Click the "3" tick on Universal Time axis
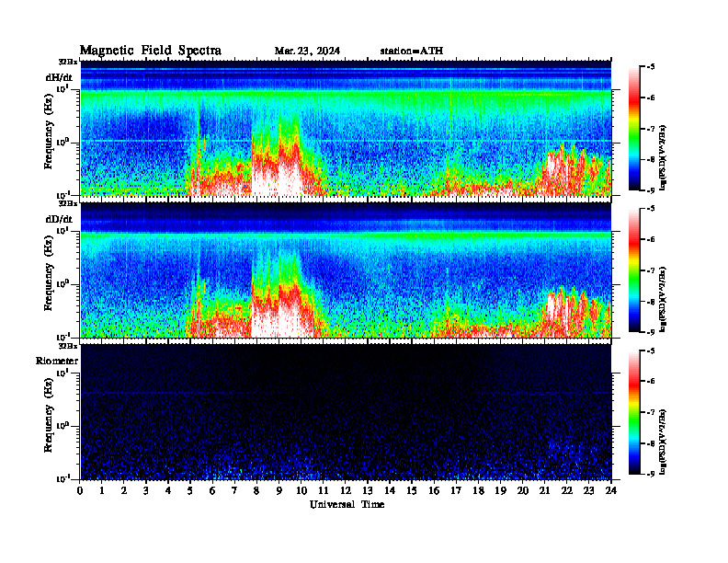The image size is (728, 563). 146,490
